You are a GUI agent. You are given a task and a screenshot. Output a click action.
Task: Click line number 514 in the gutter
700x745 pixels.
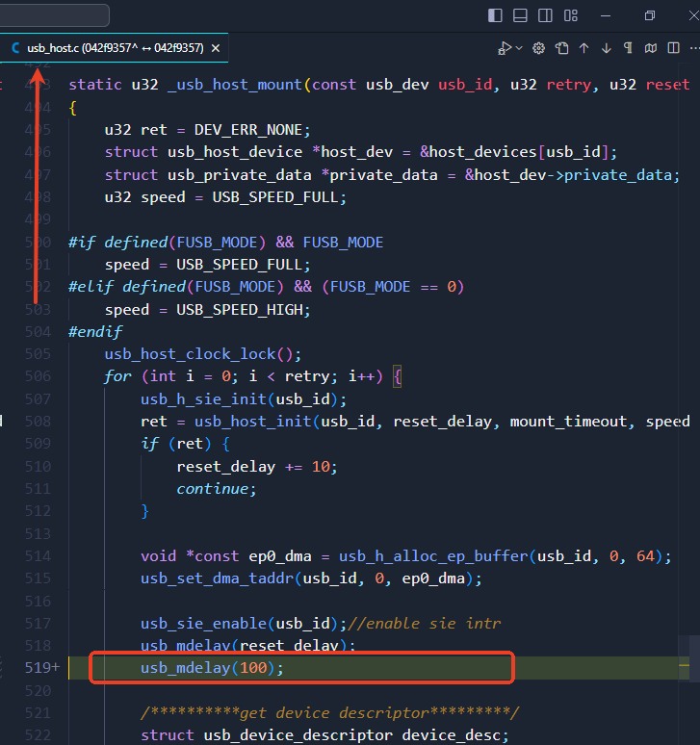click(x=38, y=556)
